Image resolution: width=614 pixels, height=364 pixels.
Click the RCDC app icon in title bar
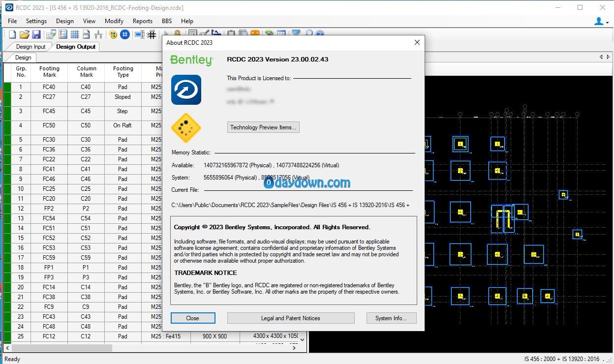9,7
